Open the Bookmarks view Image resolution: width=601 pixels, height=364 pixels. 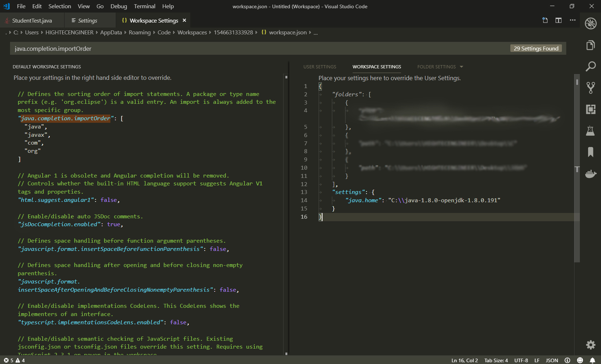(x=591, y=152)
